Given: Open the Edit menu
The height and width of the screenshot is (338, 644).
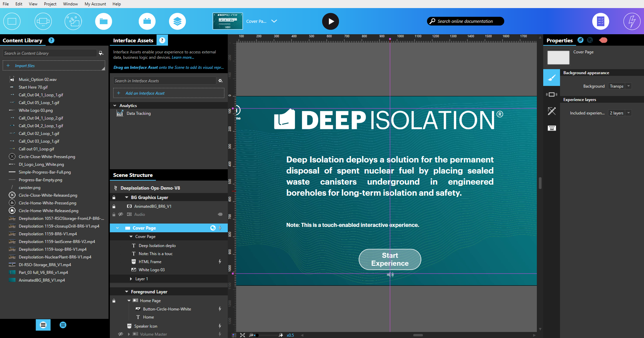Looking at the screenshot, I should [x=19, y=4].
